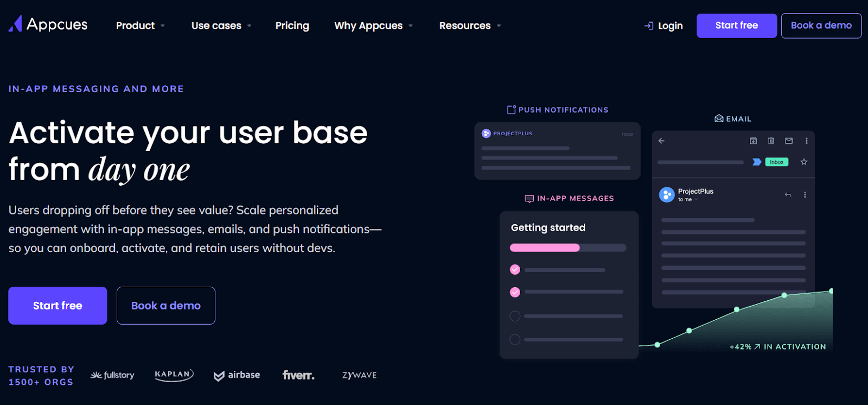Expand the 'to me' recipient arrow

pyautogui.click(x=696, y=200)
